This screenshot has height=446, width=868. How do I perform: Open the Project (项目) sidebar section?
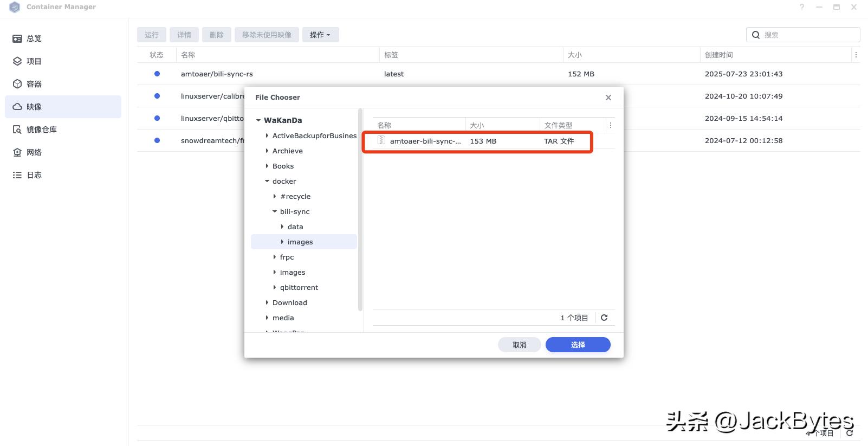63,61
